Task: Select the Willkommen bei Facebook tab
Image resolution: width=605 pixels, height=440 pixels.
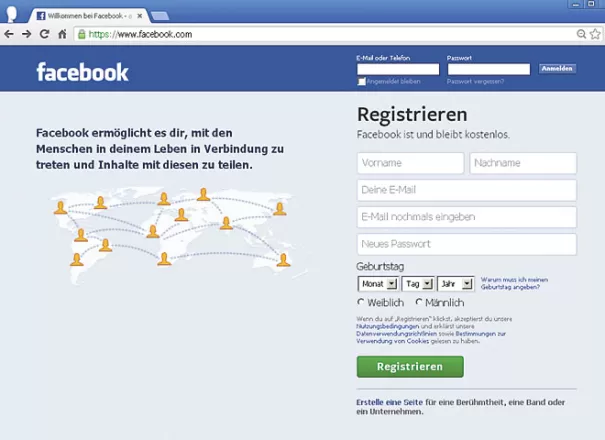Action: (89, 16)
